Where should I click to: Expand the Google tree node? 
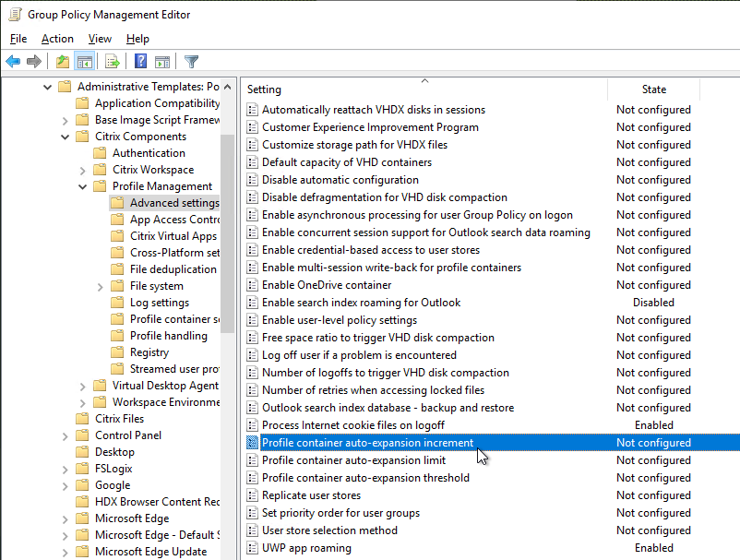pyautogui.click(x=66, y=486)
